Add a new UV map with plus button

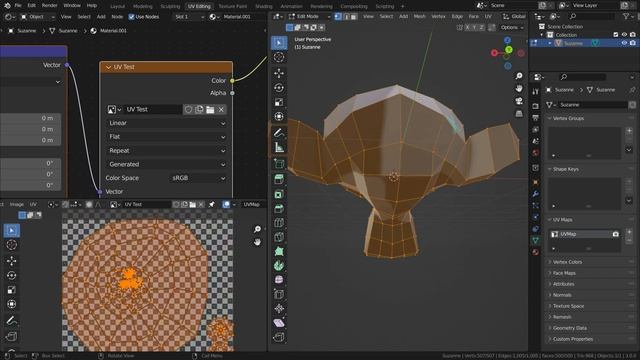(629, 232)
